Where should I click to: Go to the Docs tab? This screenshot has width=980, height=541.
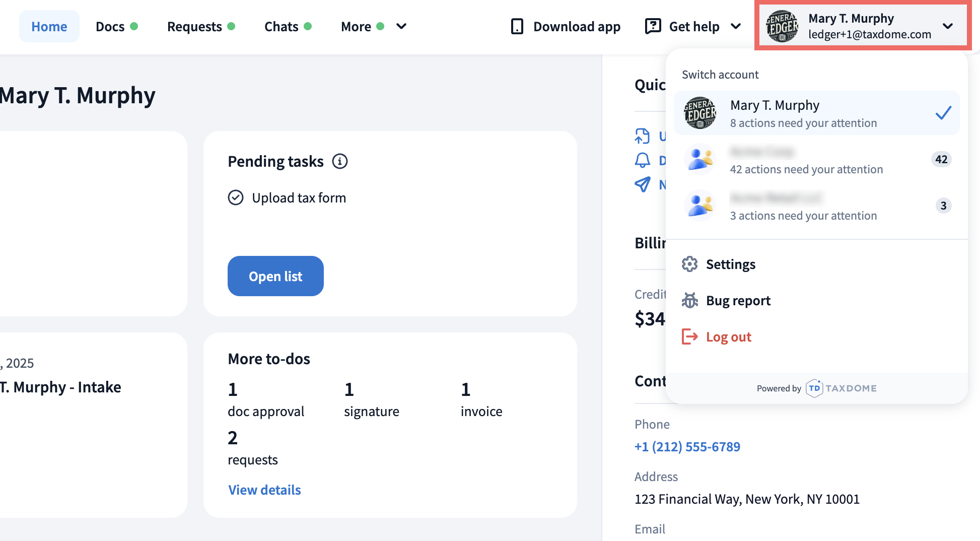coord(110,26)
